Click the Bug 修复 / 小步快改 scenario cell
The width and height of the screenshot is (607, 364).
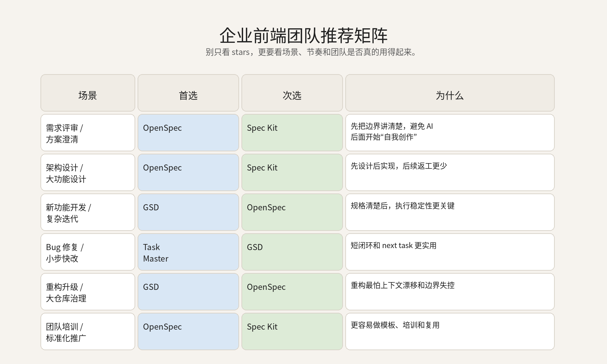[88, 252]
